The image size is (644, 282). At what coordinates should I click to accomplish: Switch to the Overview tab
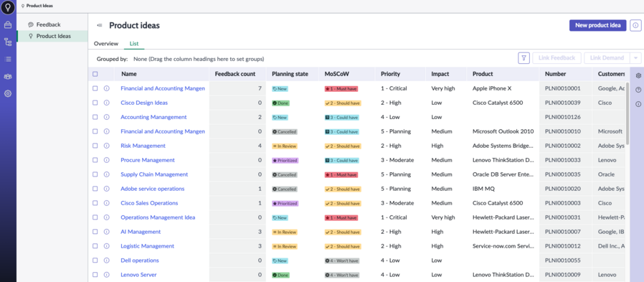click(106, 44)
